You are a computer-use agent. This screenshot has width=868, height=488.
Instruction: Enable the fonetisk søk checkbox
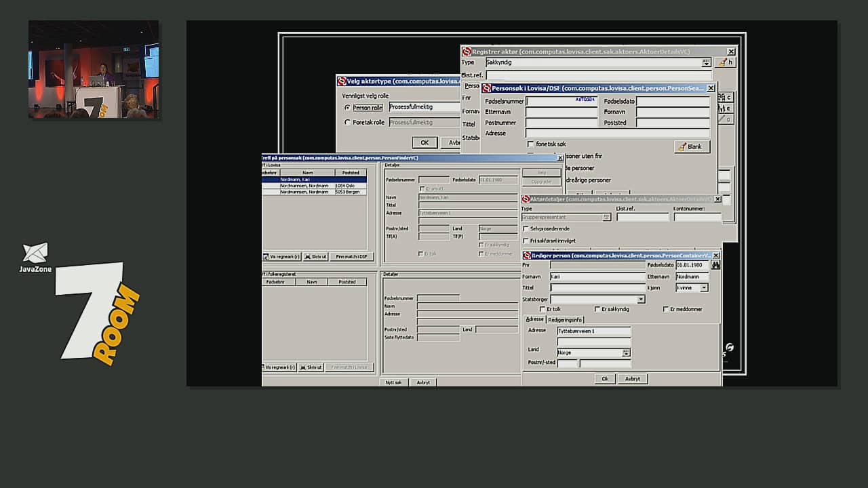click(x=530, y=144)
